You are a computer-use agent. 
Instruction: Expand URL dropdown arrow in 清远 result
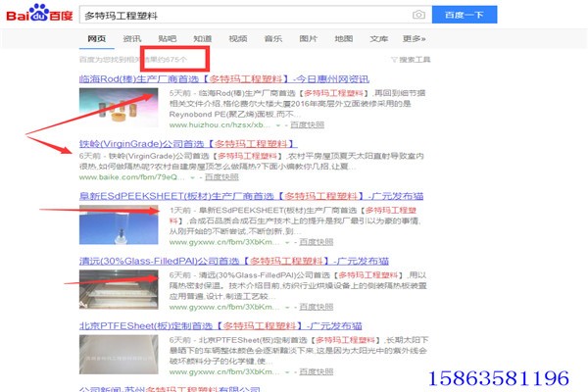[x=287, y=308]
